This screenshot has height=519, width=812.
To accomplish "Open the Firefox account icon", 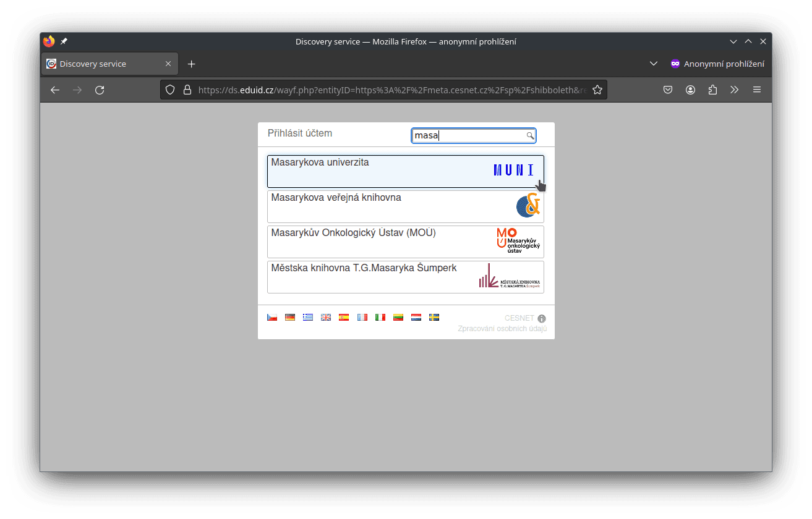I will (690, 90).
